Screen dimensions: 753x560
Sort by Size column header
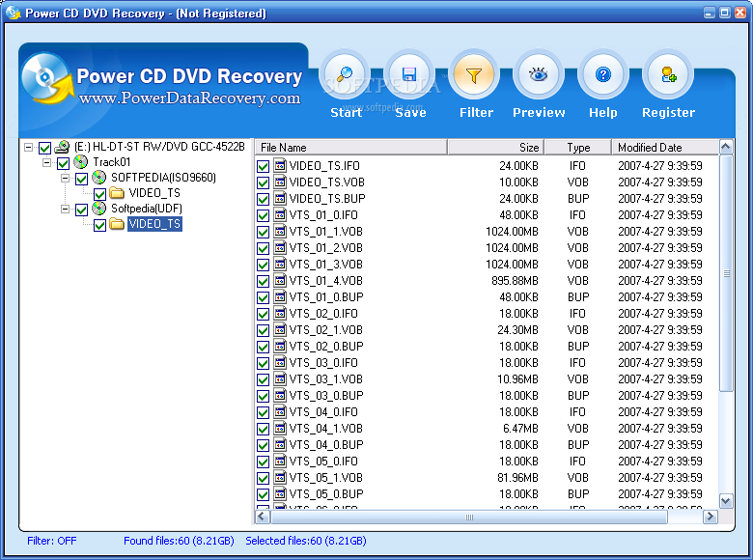[x=496, y=148]
